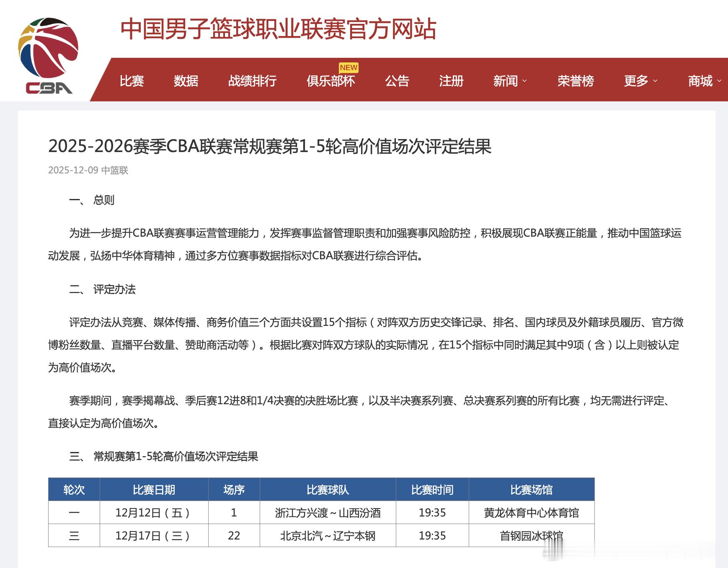The width and height of the screenshot is (728, 568).
Task: Select 俱乐部杯 in the navigation bar
Action: point(331,81)
